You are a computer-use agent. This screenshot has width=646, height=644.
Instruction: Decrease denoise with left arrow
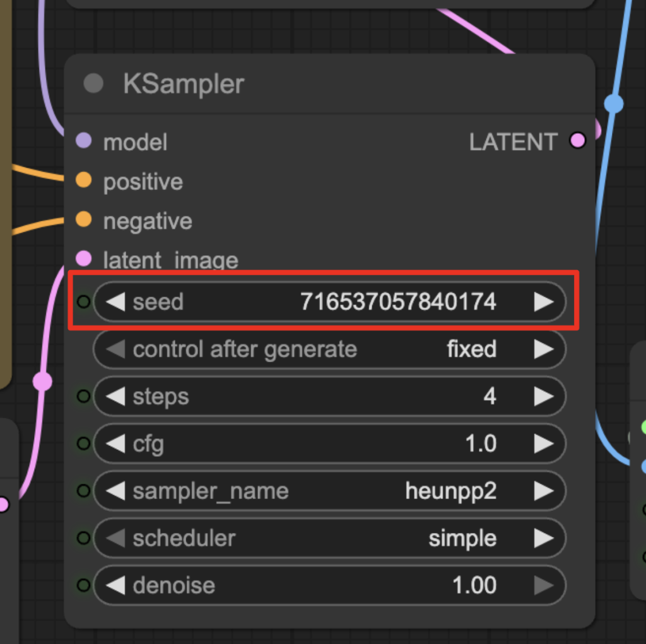[115, 585]
